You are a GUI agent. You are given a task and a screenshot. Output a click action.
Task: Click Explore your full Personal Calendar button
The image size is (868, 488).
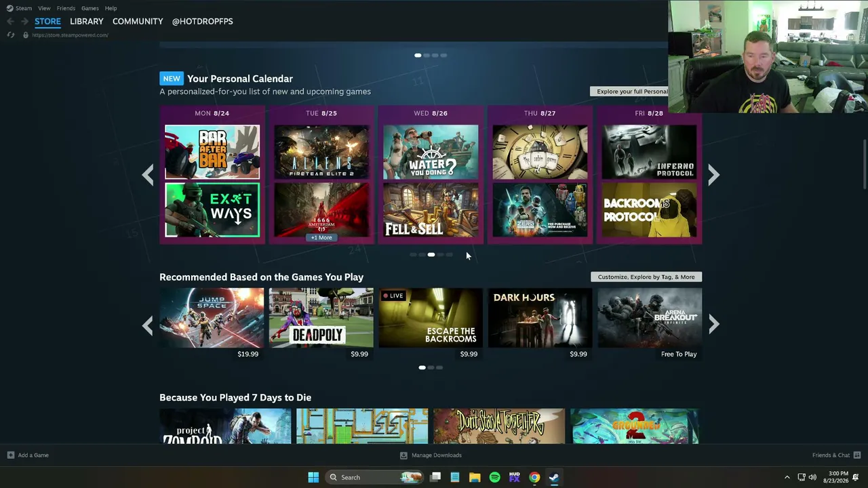click(x=629, y=91)
